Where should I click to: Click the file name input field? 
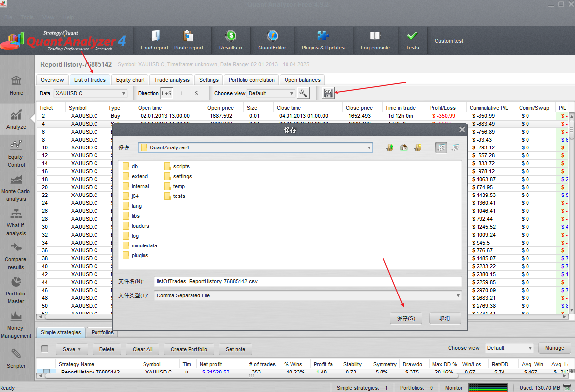308,281
